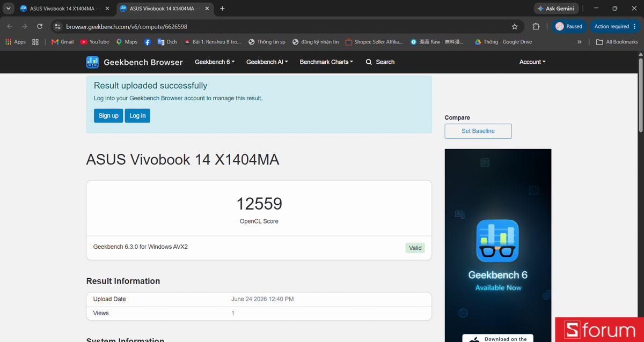Open Apps shortcut in bookmarks bar

16,42
